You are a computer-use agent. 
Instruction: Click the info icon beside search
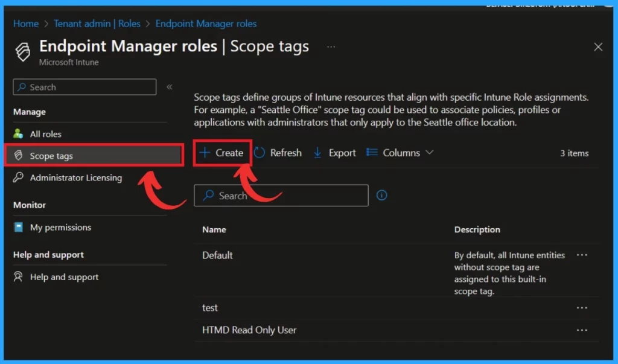click(381, 195)
